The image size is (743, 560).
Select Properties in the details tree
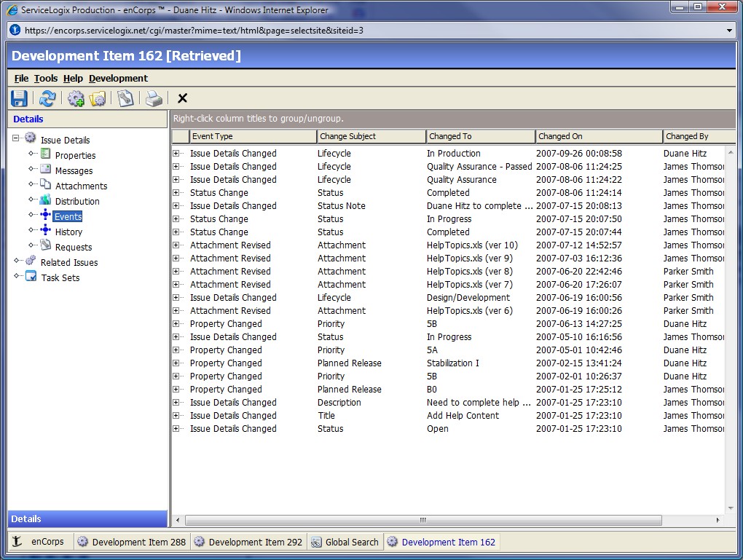coord(75,155)
